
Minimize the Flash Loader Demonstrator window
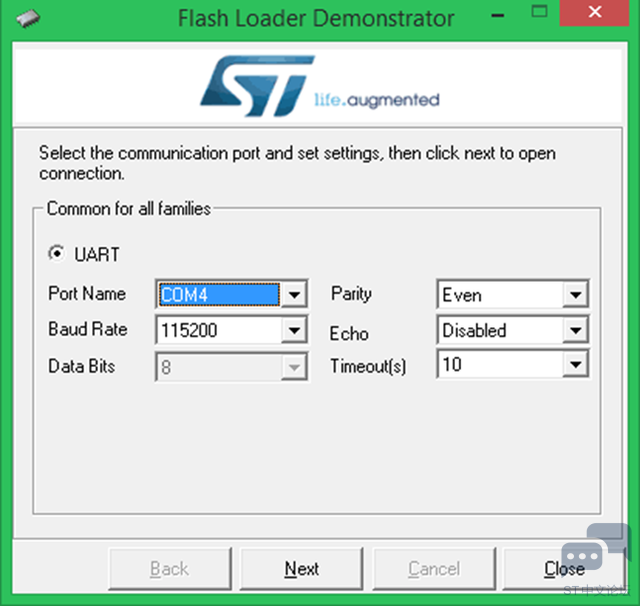(x=498, y=16)
